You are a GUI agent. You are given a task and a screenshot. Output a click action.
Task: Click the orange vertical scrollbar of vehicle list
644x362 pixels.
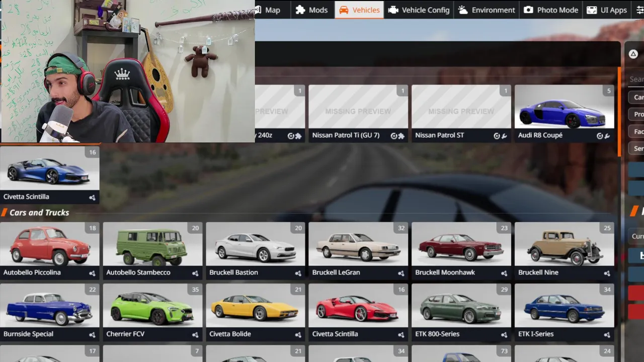tap(619, 112)
